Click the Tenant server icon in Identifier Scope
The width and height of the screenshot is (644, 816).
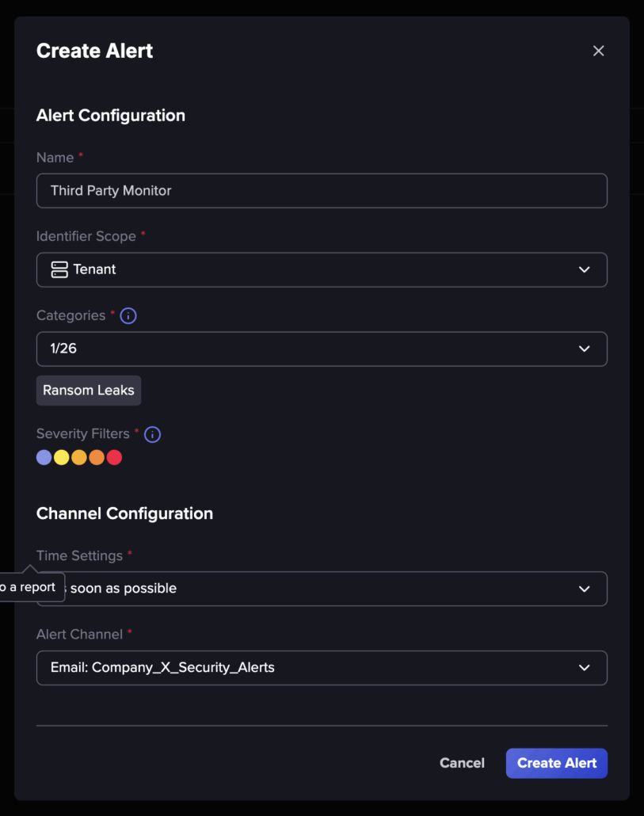click(x=59, y=269)
